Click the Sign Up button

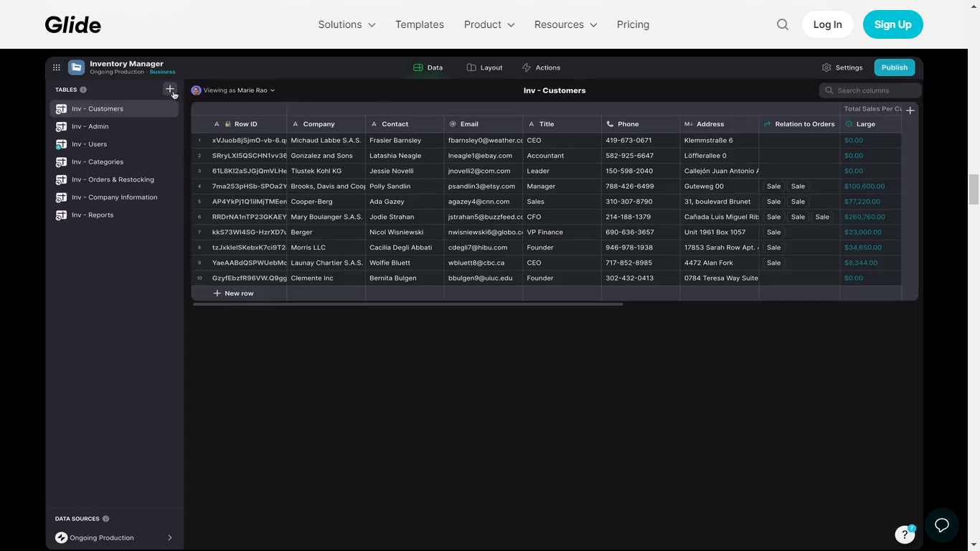coord(892,24)
